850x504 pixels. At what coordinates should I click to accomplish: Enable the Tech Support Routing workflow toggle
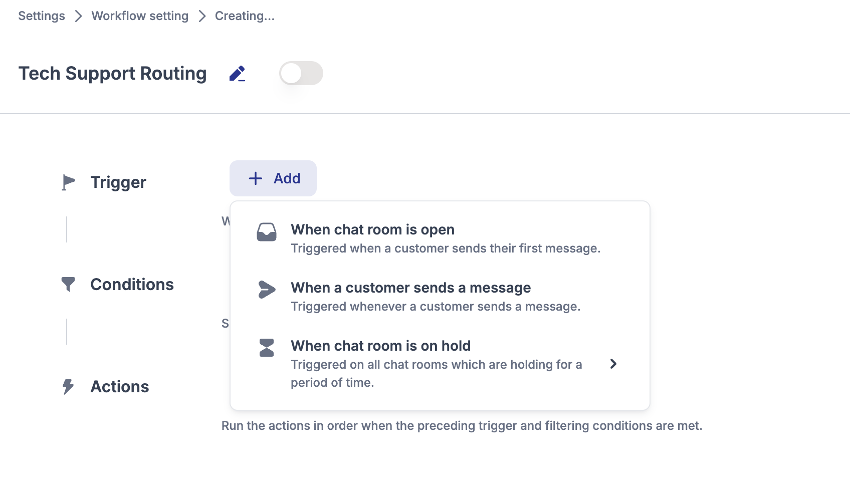point(301,74)
